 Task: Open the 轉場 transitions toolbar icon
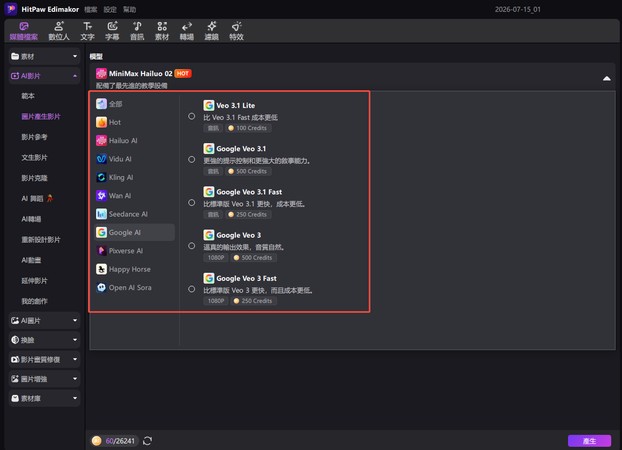point(186,31)
